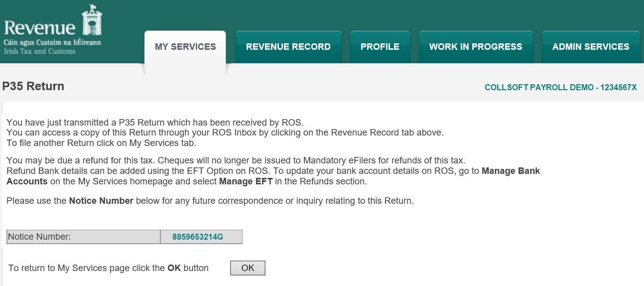644x286 pixels.
Task: Click the bold 'Notice Number' in the paragraph
Action: tap(101, 201)
